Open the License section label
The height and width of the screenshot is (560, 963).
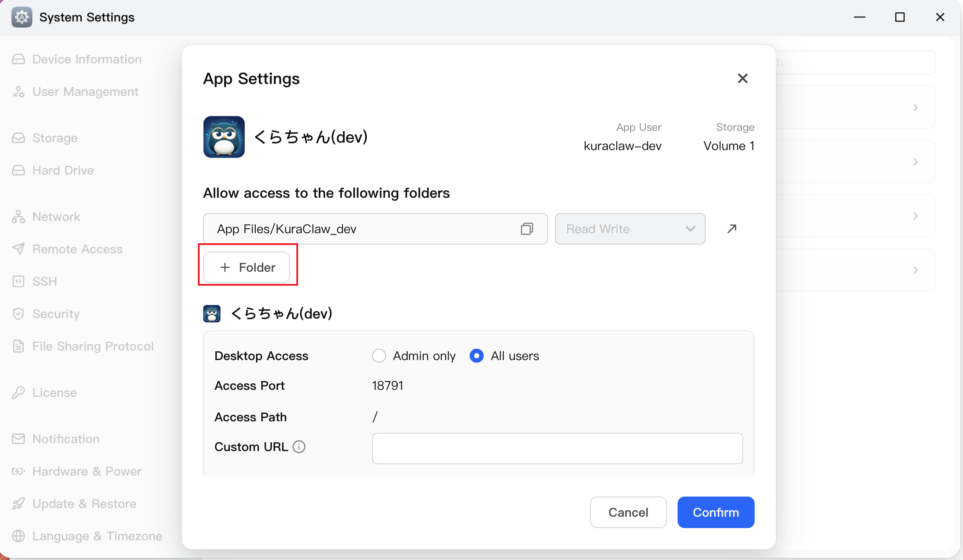55,392
